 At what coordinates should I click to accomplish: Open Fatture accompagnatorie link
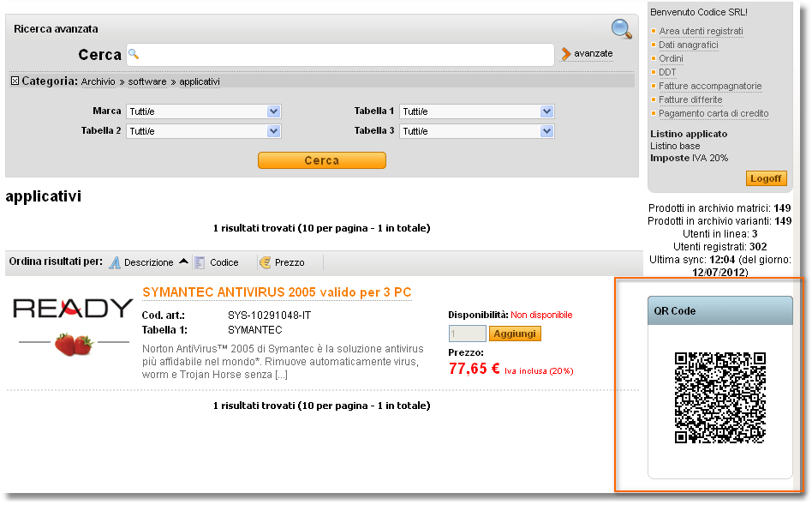coord(710,86)
